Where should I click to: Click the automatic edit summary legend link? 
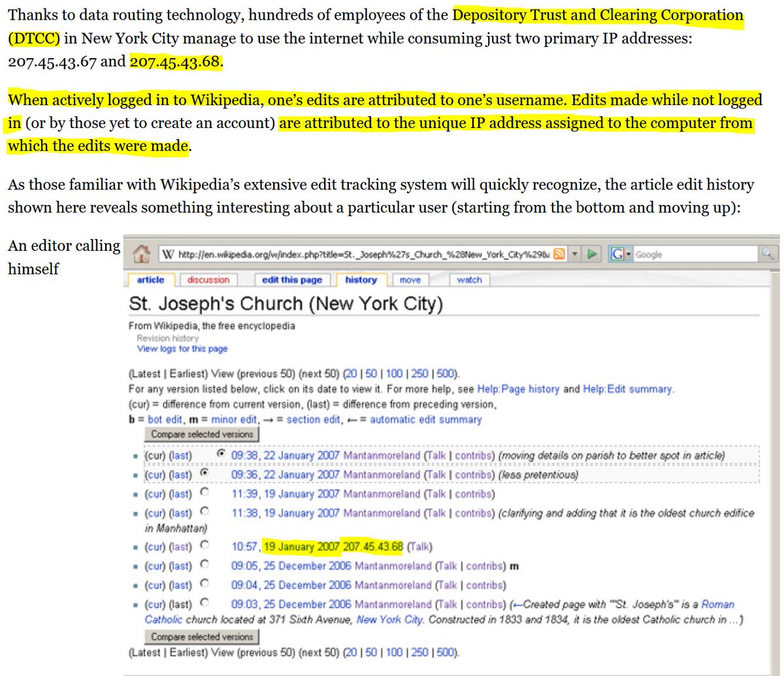point(425,420)
